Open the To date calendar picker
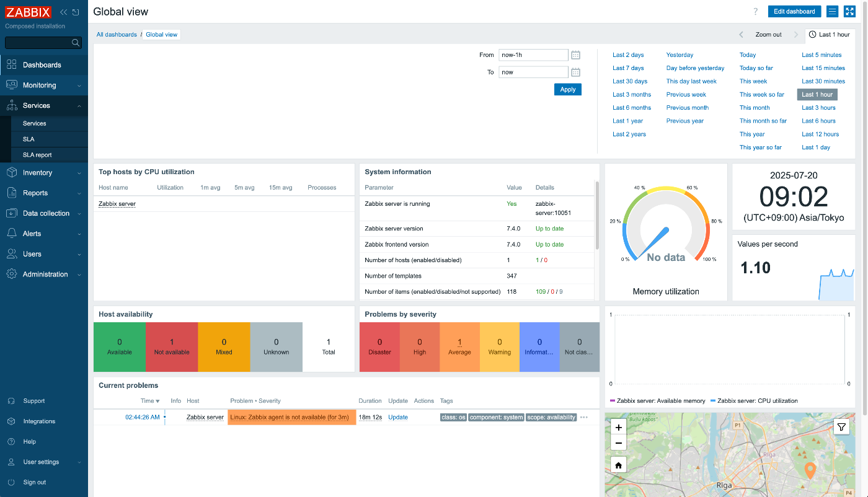Viewport: 868px width, 497px height. pyautogui.click(x=575, y=72)
